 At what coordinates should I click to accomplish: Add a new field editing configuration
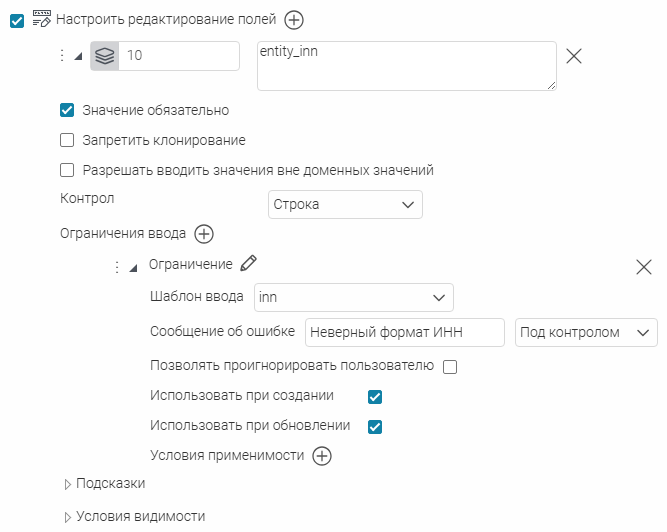tap(294, 19)
